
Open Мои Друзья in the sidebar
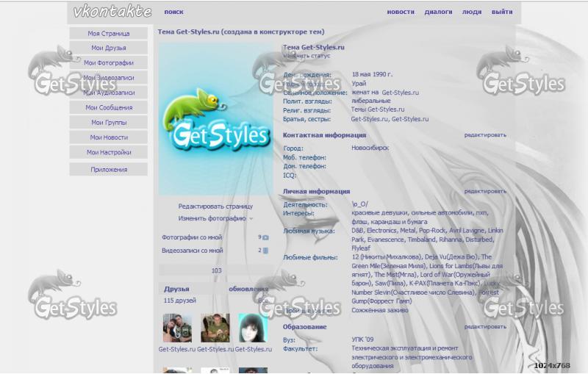(x=108, y=48)
